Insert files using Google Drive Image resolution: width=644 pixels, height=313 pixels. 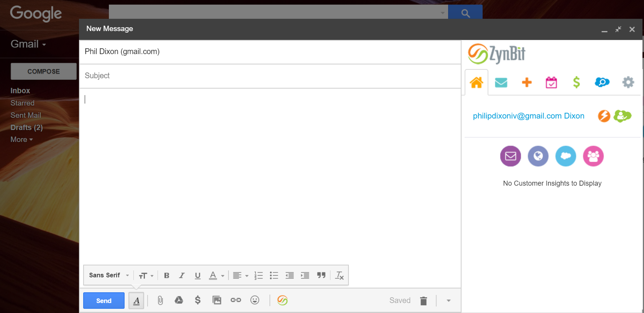click(x=179, y=300)
